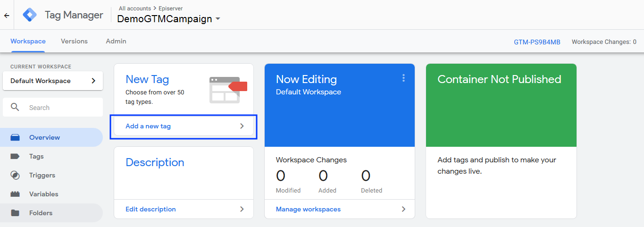Open the three-dot menu on Now Editing card
Screen dimensions: 644x227
(x=403, y=78)
